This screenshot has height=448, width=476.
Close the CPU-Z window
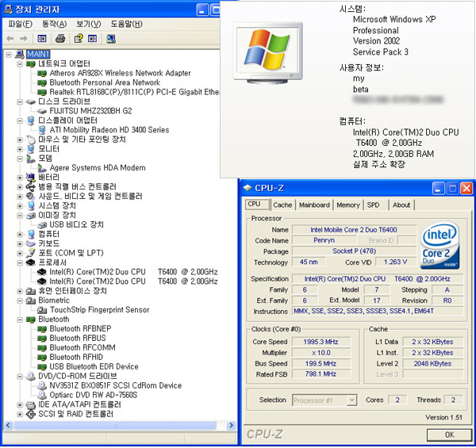(466, 189)
